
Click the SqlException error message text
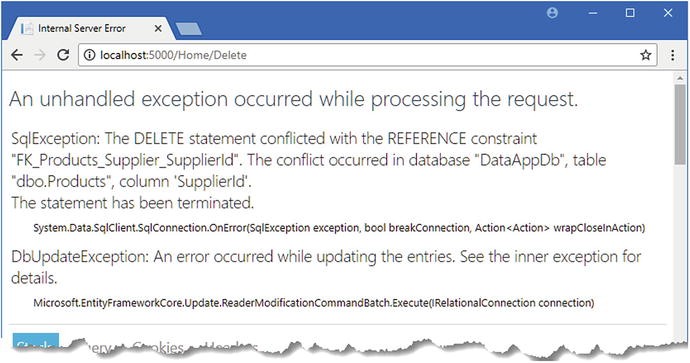308,171
